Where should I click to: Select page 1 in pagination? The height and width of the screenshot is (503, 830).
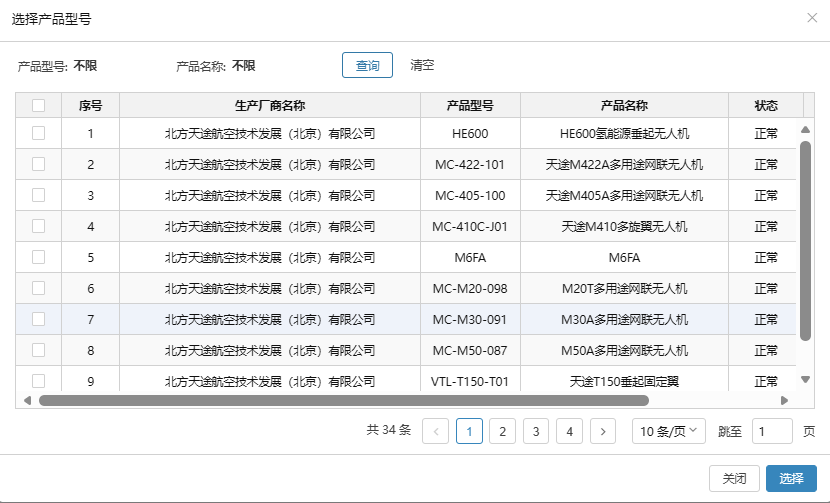click(x=469, y=431)
